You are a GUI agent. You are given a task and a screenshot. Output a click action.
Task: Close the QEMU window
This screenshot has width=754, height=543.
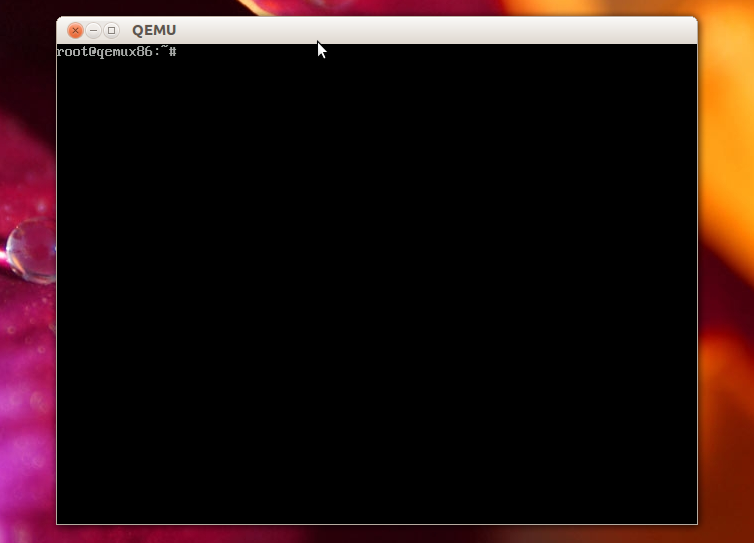click(75, 31)
